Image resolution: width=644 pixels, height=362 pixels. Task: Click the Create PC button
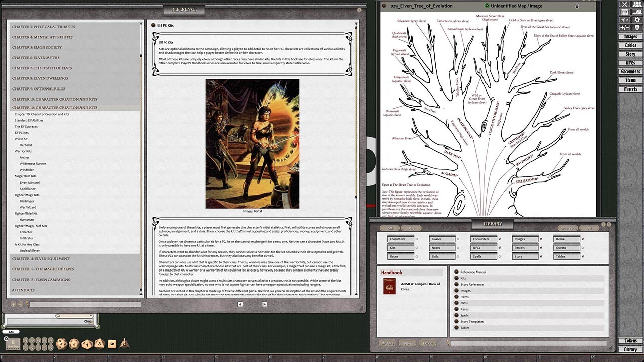(x=567, y=228)
